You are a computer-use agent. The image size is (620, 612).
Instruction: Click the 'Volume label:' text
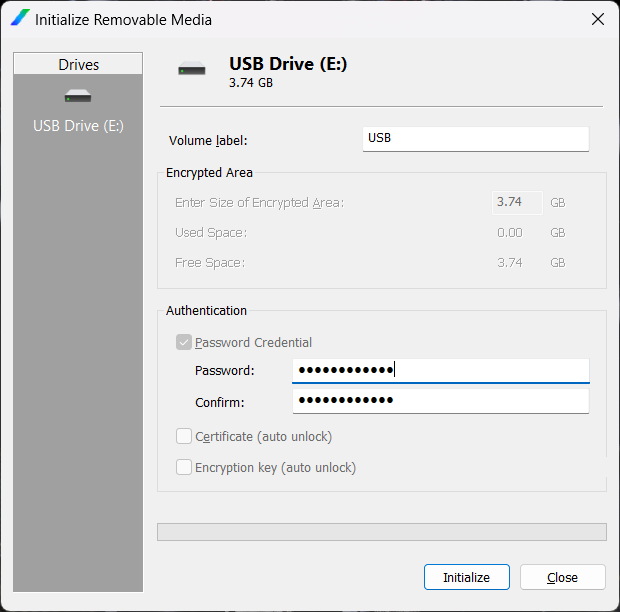(208, 140)
